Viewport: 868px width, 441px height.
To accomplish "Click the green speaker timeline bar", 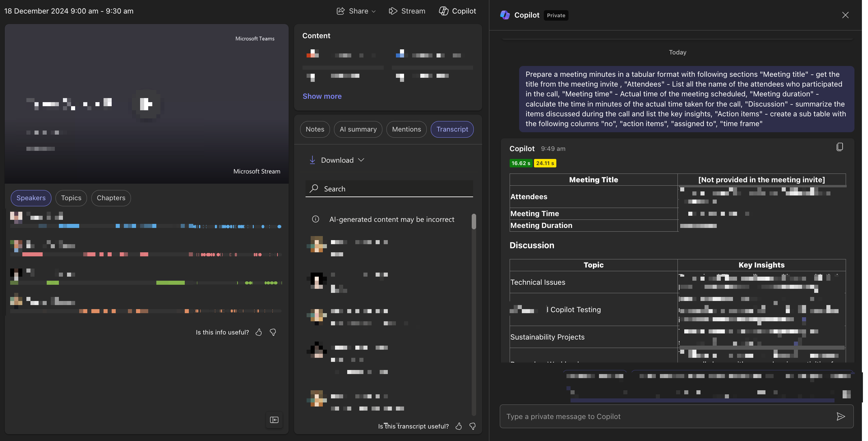I will pos(146,283).
